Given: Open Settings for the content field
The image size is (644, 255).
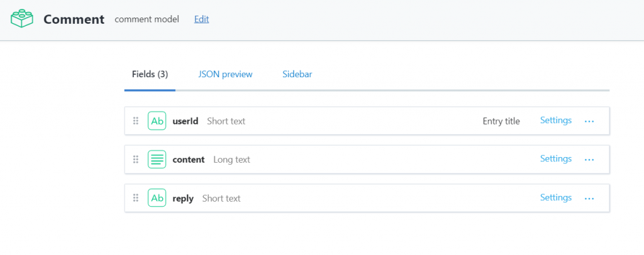Looking at the screenshot, I should pos(555,159).
